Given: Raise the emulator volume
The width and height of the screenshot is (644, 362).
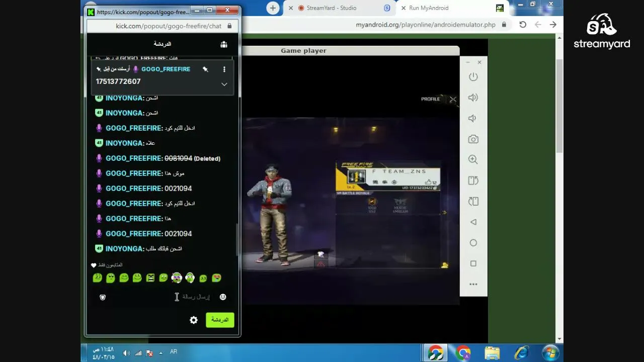Looking at the screenshot, I should pyautogui.click(x=473, y=98).
